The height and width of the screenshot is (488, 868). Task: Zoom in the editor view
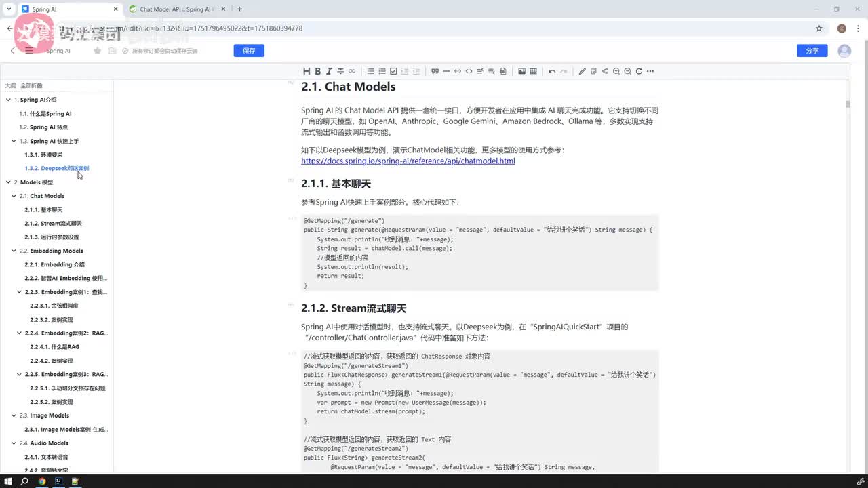616,71
